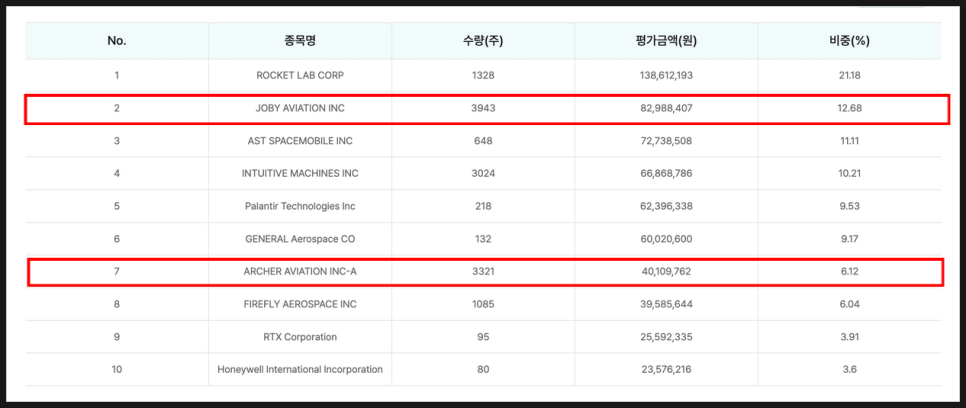Click the 평가금액(원) column header

tap(667, 41)
